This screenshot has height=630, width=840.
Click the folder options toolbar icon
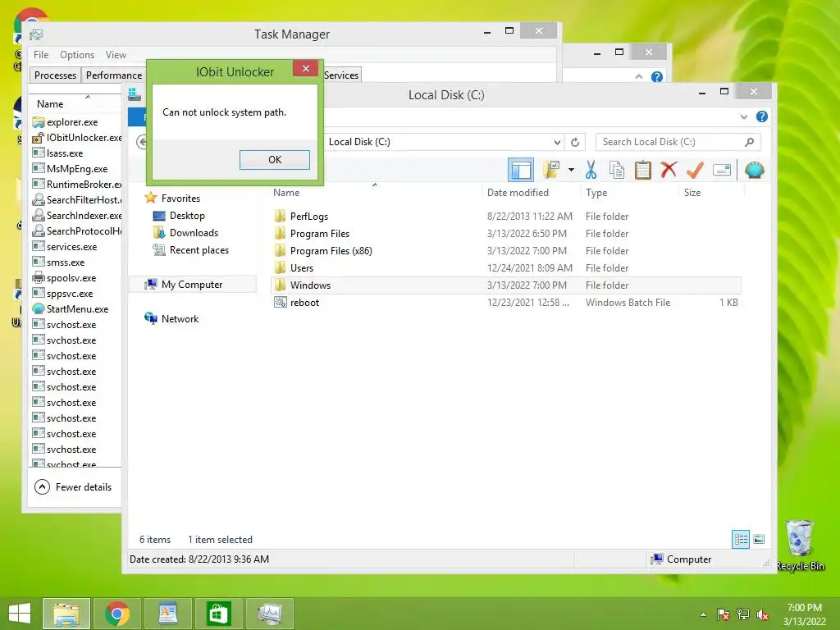[551, 170]
